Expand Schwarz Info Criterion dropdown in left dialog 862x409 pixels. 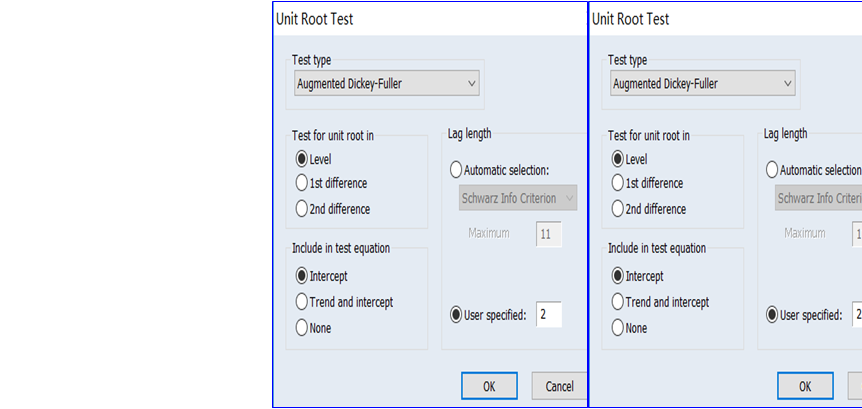pos(518,198)
